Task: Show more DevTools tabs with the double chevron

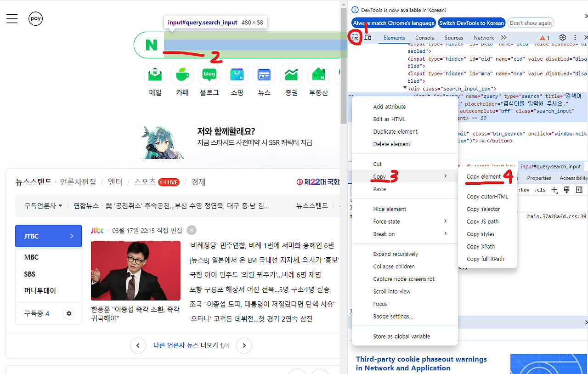Action: click(x=504, y=38)
